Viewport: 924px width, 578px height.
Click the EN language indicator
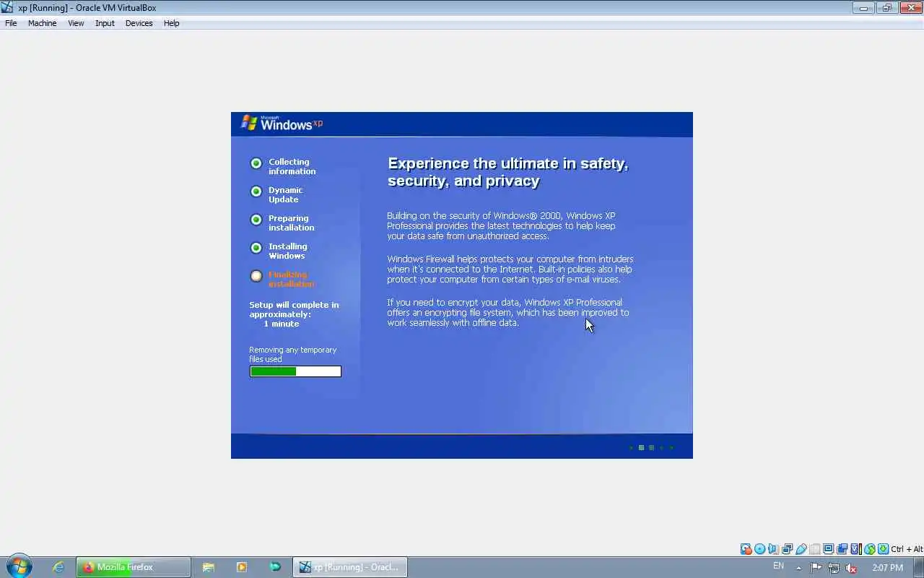[x=778, y=566]
